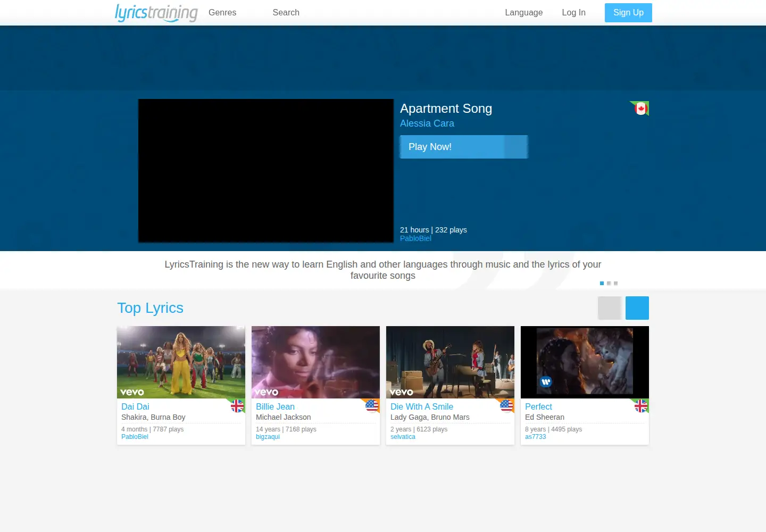This screenshot has height=532, width=766.
Task: Click the Top Lyrics heading
Action: coord(150,308)
